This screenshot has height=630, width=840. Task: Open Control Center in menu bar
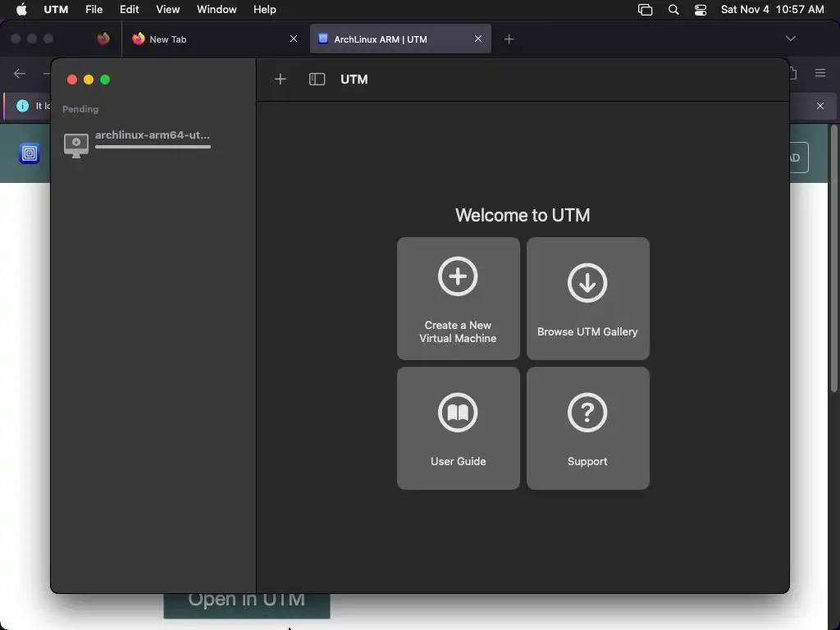coord(701,10)
